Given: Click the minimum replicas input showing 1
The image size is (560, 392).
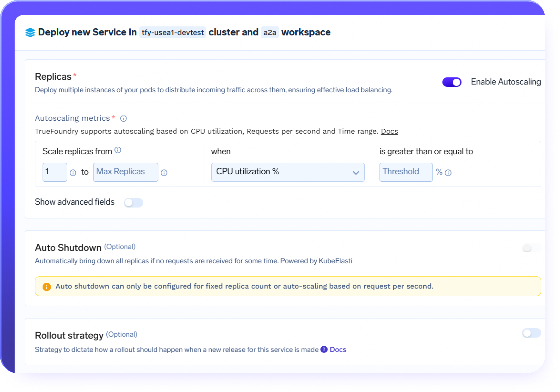Looking at the screenshot, I should point(55,172).
